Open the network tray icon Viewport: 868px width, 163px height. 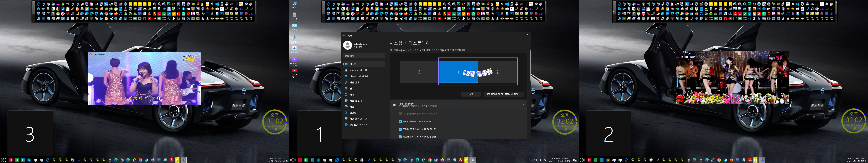pyautogui.click(x=533, y=160)
